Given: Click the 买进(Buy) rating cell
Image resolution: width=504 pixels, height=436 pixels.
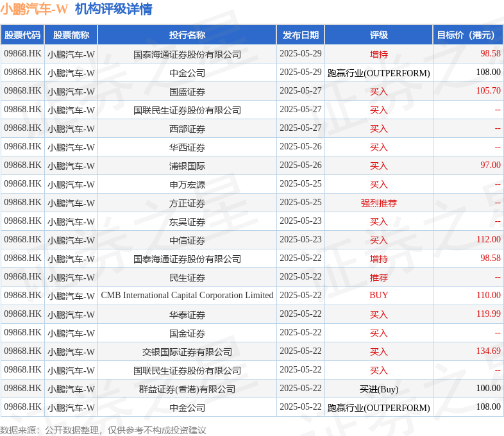Looking at the screenshot, I should click(379, 389).
